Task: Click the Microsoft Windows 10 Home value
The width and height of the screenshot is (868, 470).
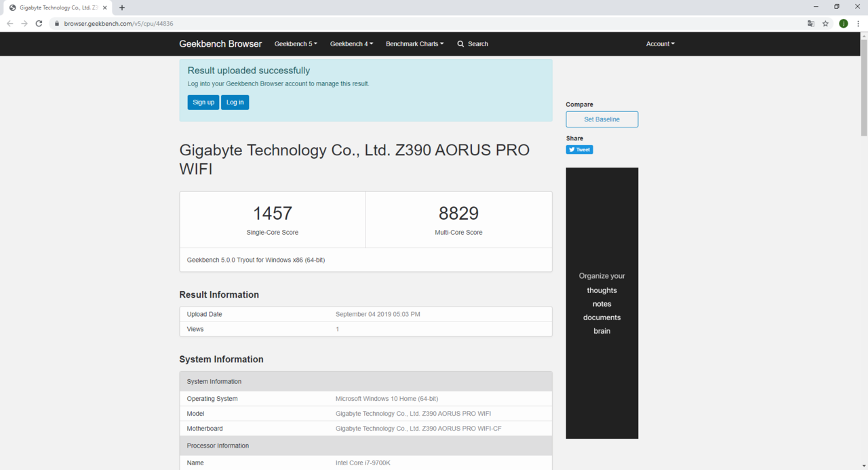Action: (x=387, y=399)
